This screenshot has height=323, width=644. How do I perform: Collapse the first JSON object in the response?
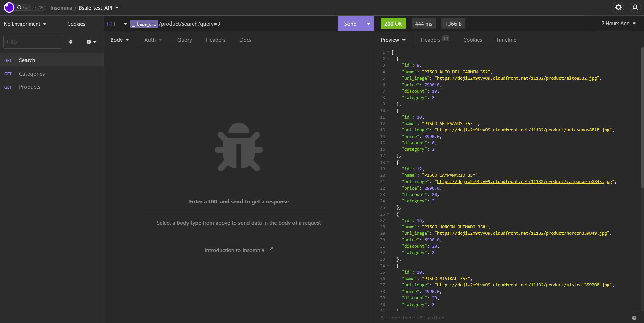click(x=388, y=59)
